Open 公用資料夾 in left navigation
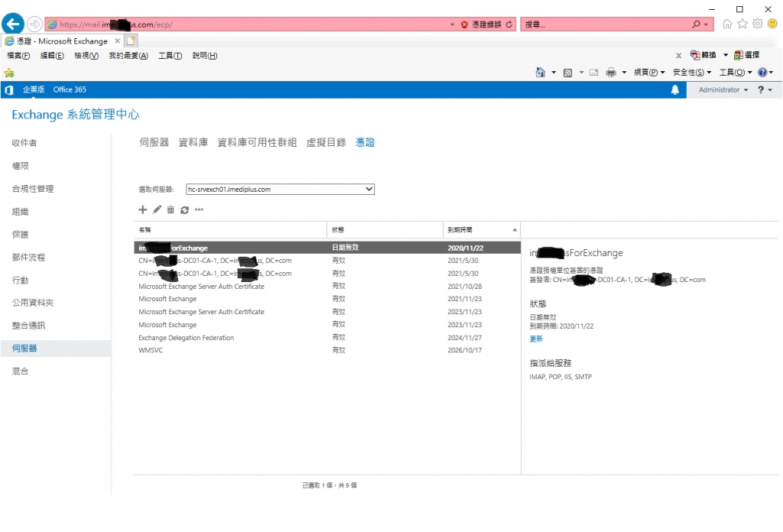783x532 pixels. [32, 303]
